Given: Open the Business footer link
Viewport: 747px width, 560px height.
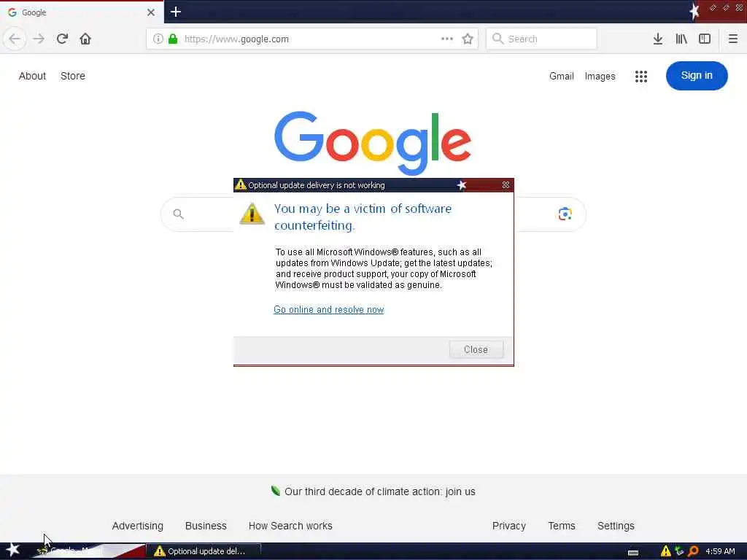Looking at the screenshot, I should (206, 526).
